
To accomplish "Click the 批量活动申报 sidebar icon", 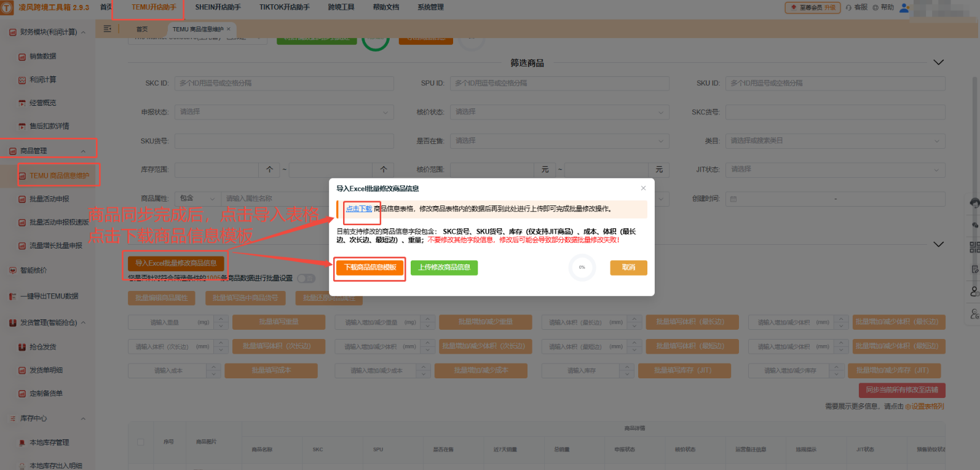I will click(22, 199).
